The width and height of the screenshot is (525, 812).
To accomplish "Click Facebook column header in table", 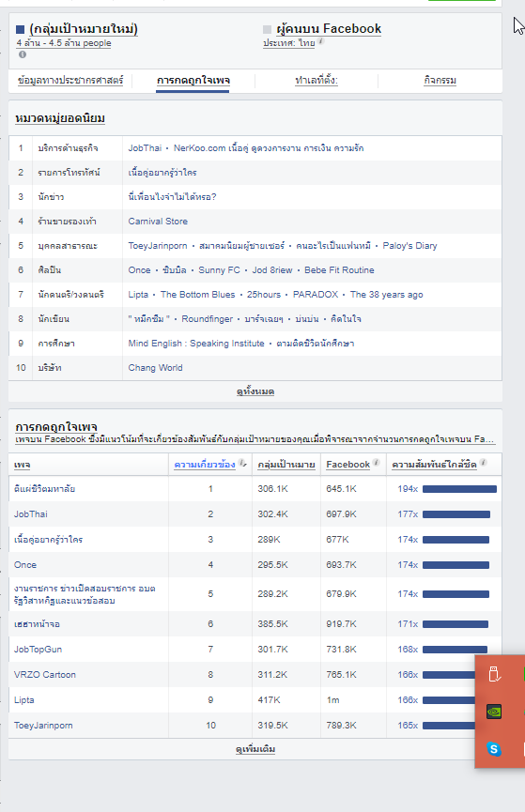I will pos(347,465).
